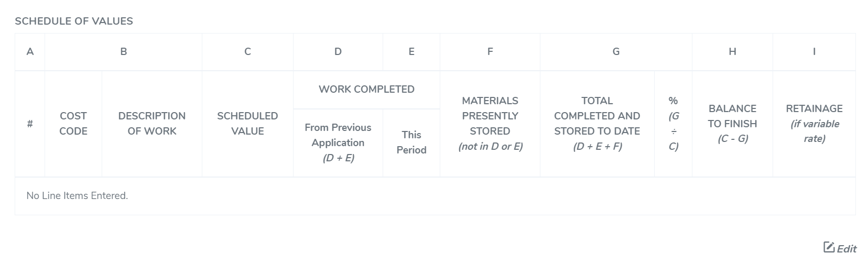Select the column letter C header
This screenshot has height=275, width=868.
click(x=247, y=51)
